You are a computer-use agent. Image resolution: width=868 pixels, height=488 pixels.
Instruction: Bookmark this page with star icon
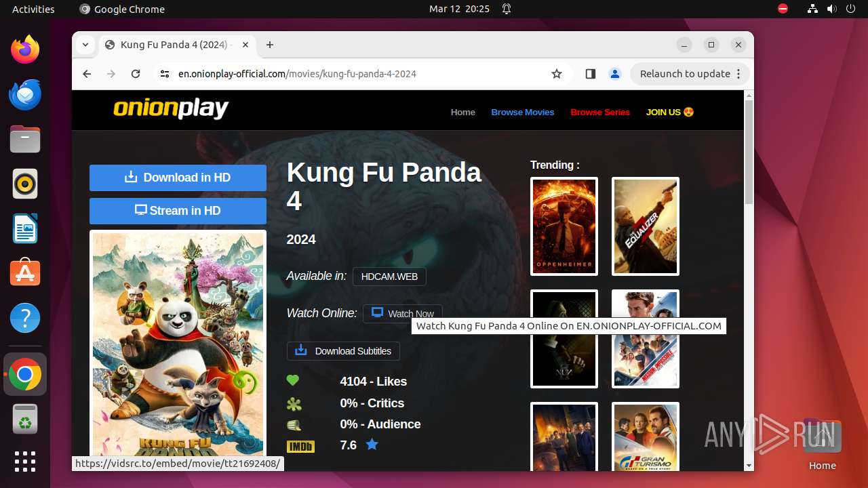[557, 74]
